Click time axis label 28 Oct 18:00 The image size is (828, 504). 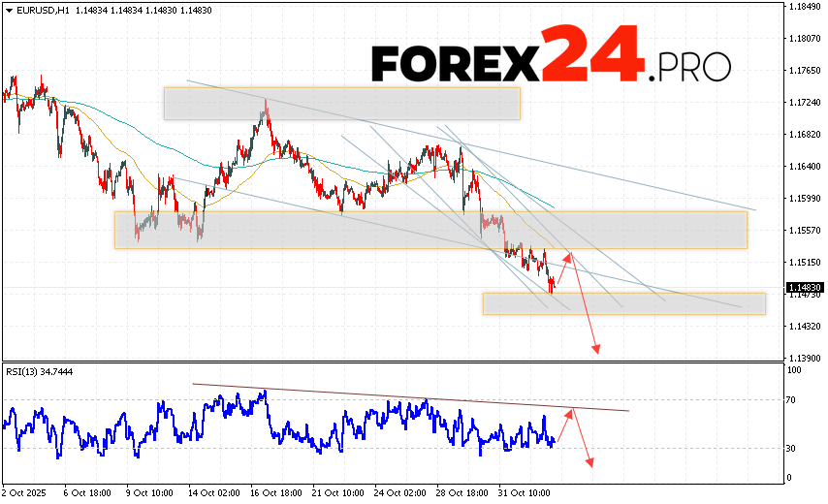pyautogui.click(x=462, y=493)
